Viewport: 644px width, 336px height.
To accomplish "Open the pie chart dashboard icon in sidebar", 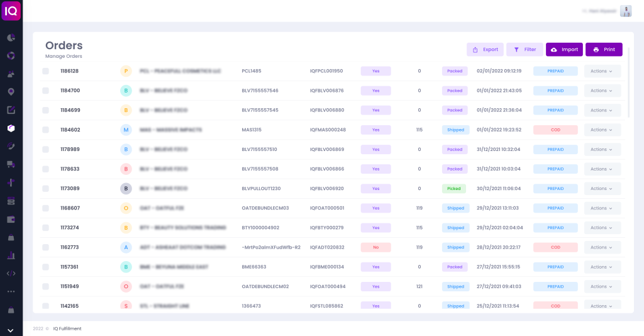I will point(11,38).
